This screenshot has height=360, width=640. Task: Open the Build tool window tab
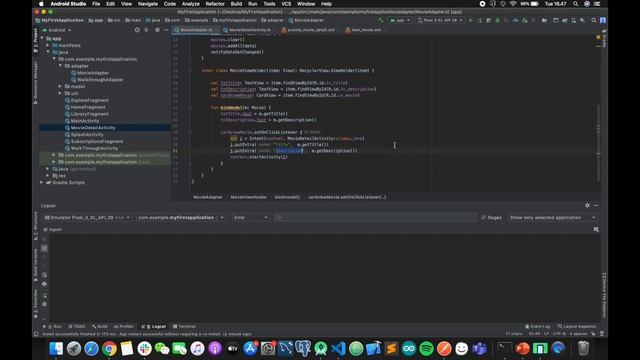coord(100,327)
